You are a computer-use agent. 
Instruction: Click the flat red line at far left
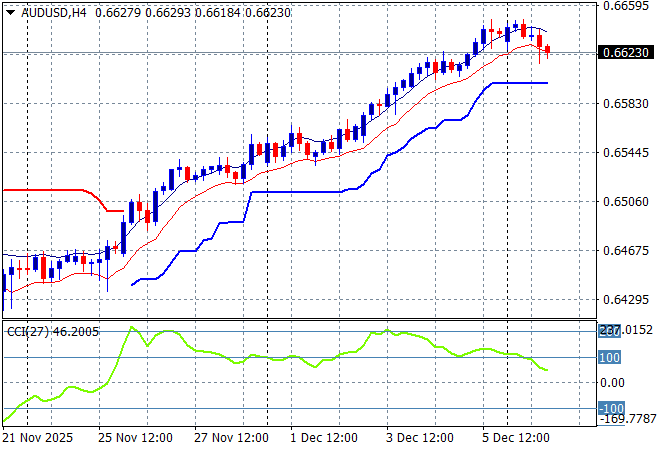(x=50, y=188)
